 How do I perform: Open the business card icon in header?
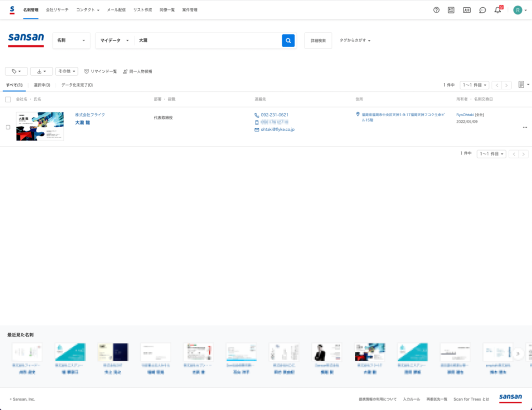(x=467, y=10)
